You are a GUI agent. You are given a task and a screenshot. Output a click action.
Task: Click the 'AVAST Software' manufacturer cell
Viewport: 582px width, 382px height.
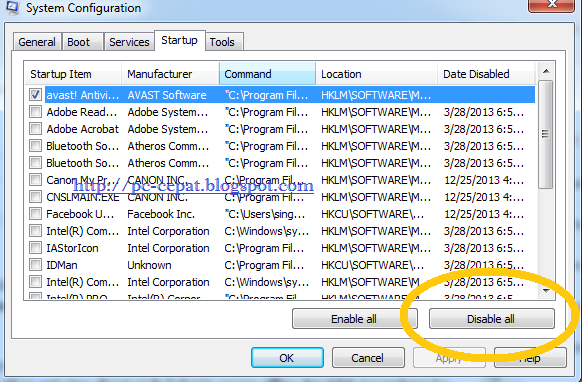pyautogui.click(x=167, y=95)
